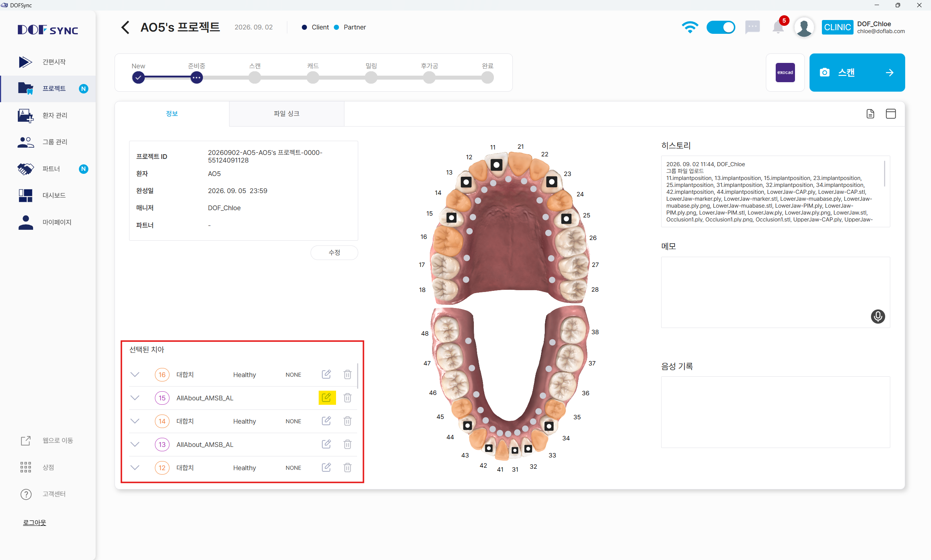Screen dimensions: 931x560
Task: Click the 로그아웃 link
Action: (x=34, y=522)
